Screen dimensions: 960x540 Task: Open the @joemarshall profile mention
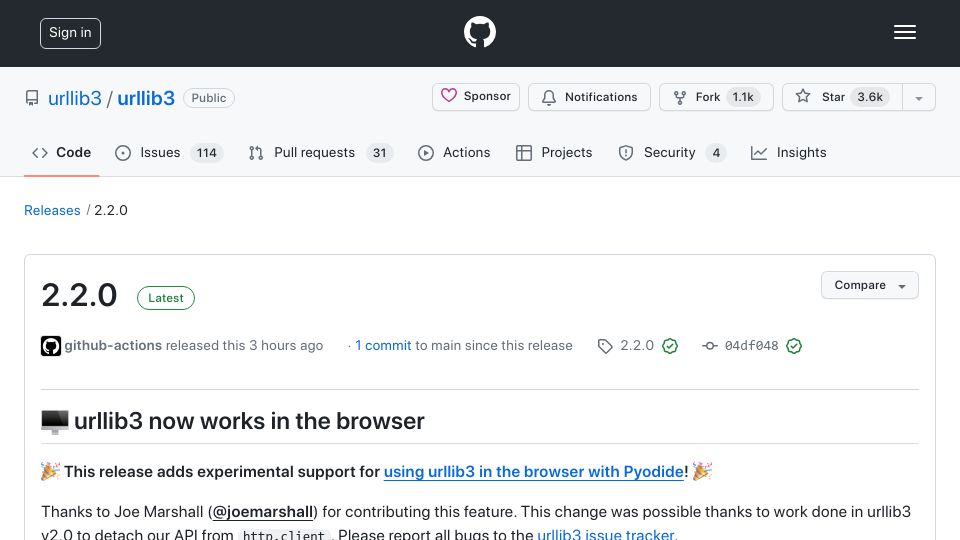click(x=263, y=512)
